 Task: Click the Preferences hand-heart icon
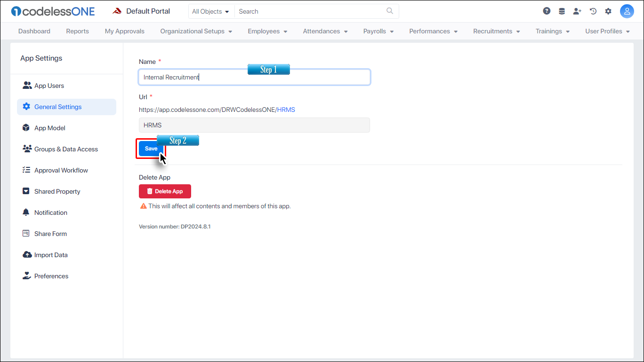tap(27, 276)
